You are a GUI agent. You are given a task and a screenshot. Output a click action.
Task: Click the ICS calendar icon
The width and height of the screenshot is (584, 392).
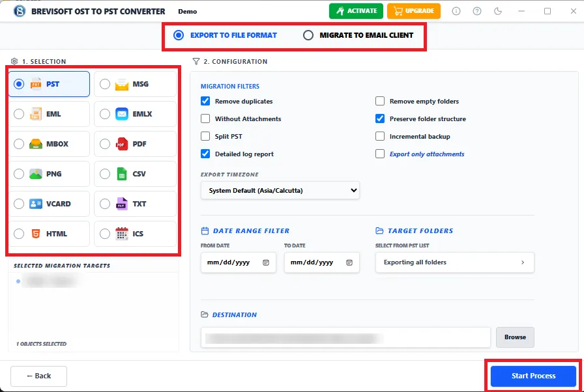tap(122, 234)
